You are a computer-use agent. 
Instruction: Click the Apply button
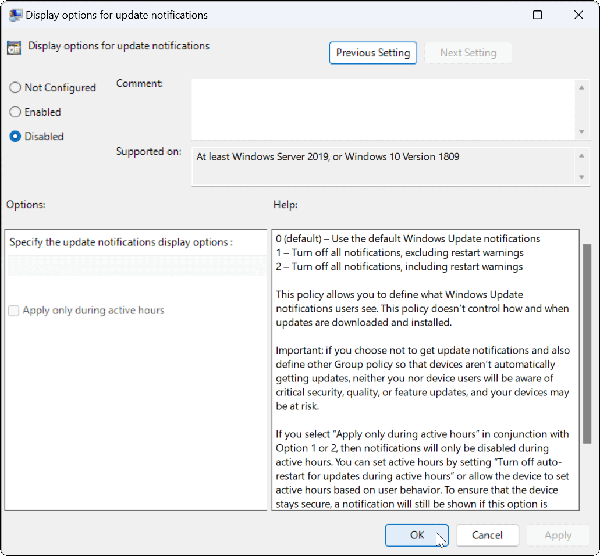558,535
